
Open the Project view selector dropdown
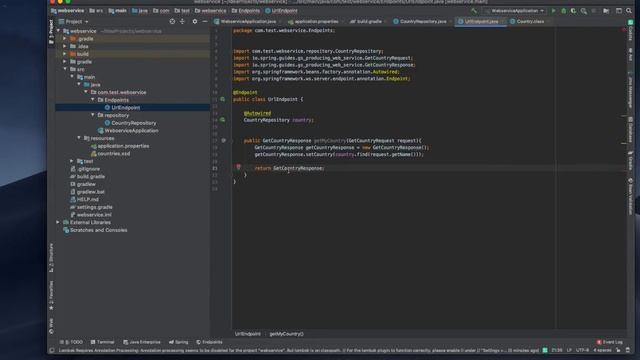tap(74, 22)
